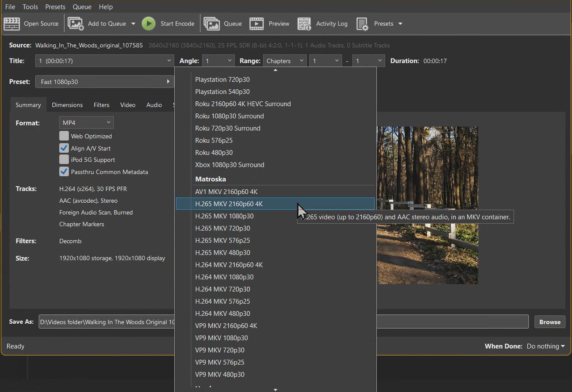Select Roku 2160p60 4K HEVC Surround preset
572x392 pixels.
(275, 104)
